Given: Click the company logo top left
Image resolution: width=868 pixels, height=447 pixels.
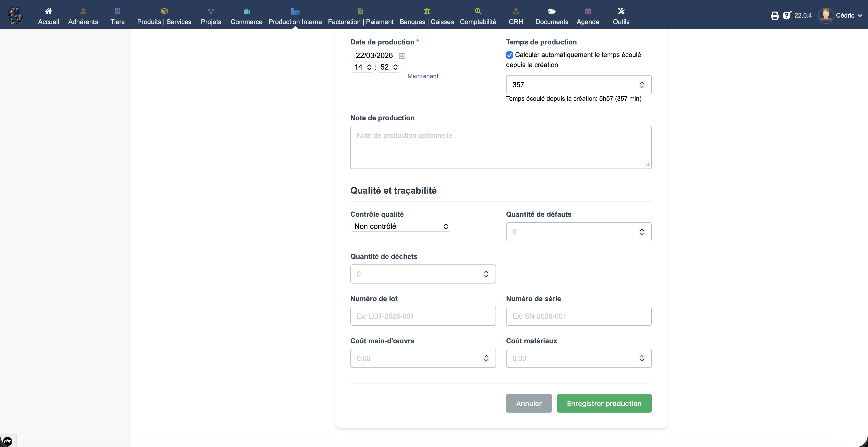Looking at the screenshot, I should [x=15, y=15].
